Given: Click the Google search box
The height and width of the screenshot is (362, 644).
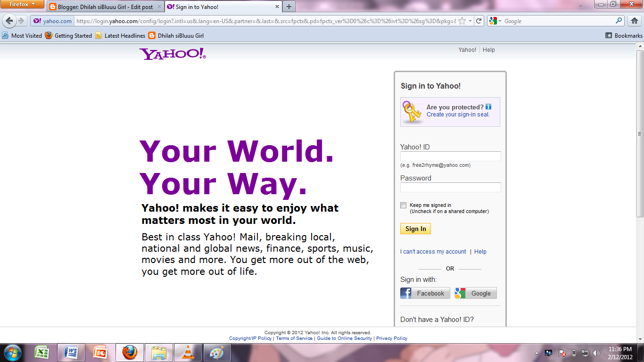Looking at the screenshot, I should (x=559, y=21).
